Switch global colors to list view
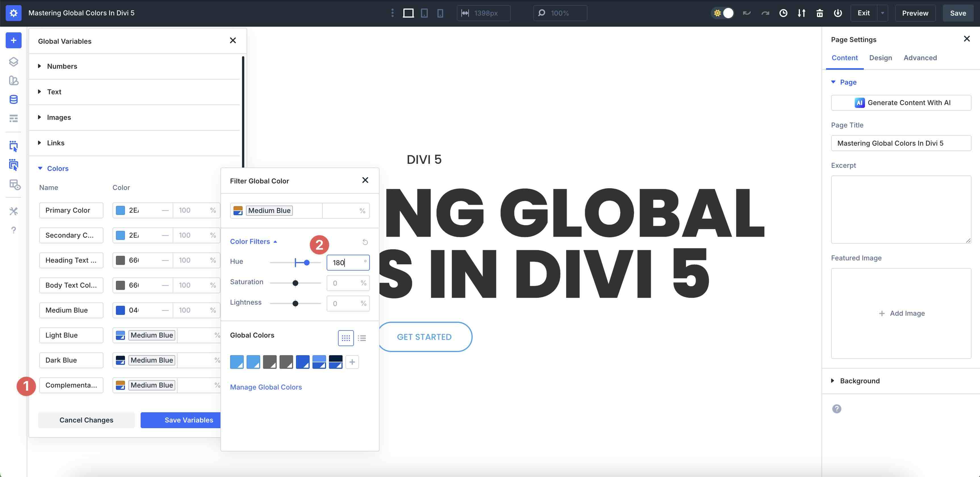Viewport: 980px width, 477px height. (x=362, y=338)
